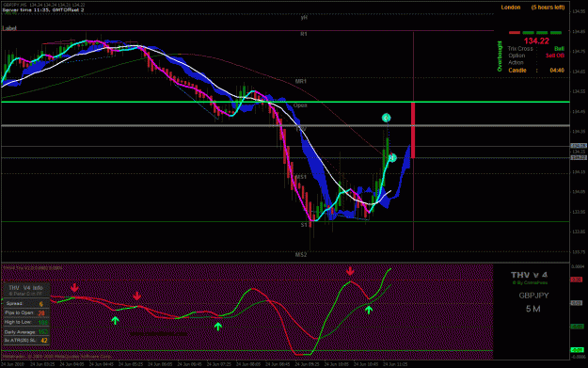Viewport: 588px width, 368px height.
Task: Click the 'Server time 11:35, GMTOffset 2' text
Action: [x=43, y=10]
